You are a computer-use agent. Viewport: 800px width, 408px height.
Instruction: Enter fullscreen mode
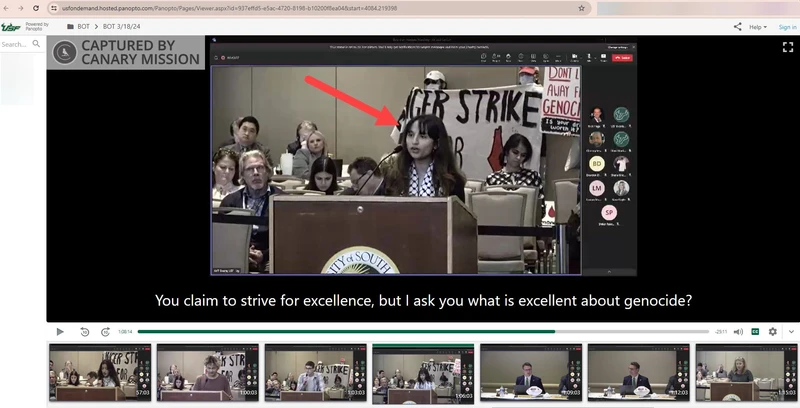click(787, 46)
